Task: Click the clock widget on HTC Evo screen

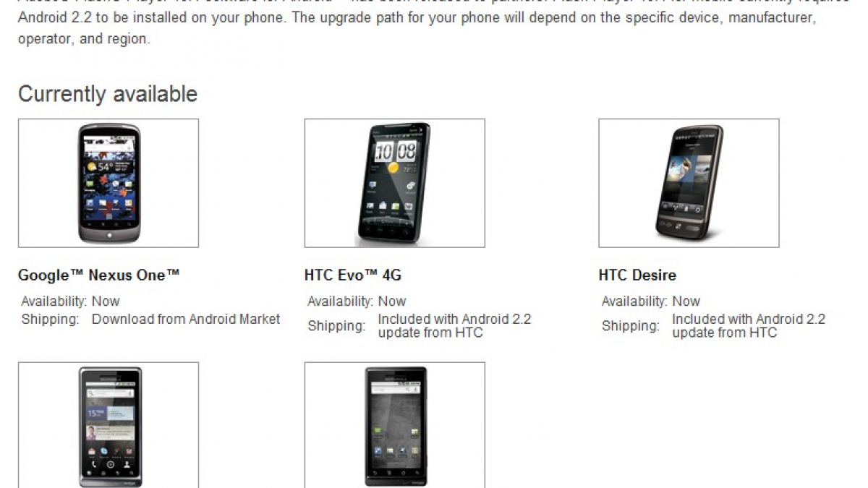Action: [x=395, y=152]
